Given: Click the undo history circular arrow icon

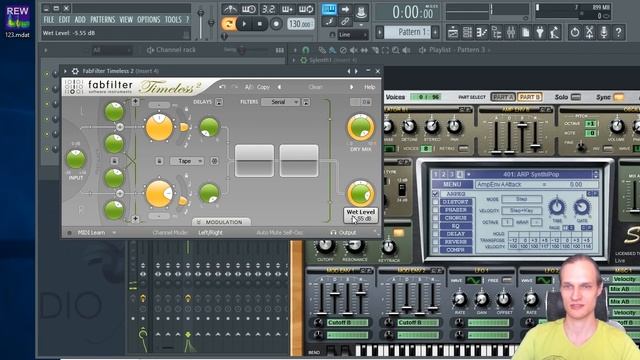Looking at the screenshot, I should click(575, 32).
